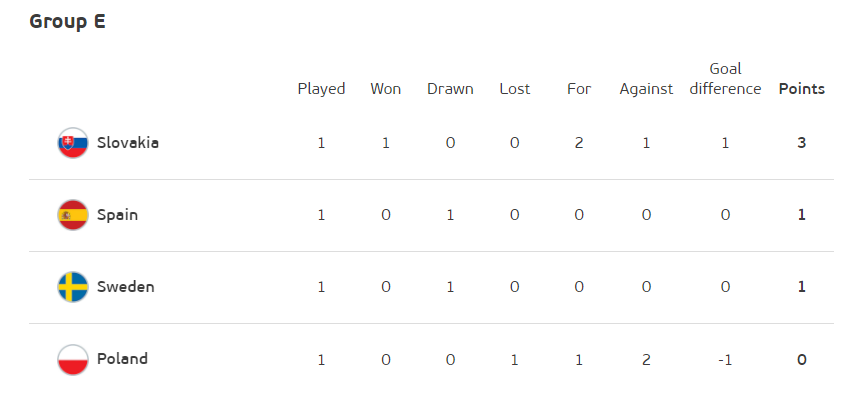Click the For column header

pos(579,89)
